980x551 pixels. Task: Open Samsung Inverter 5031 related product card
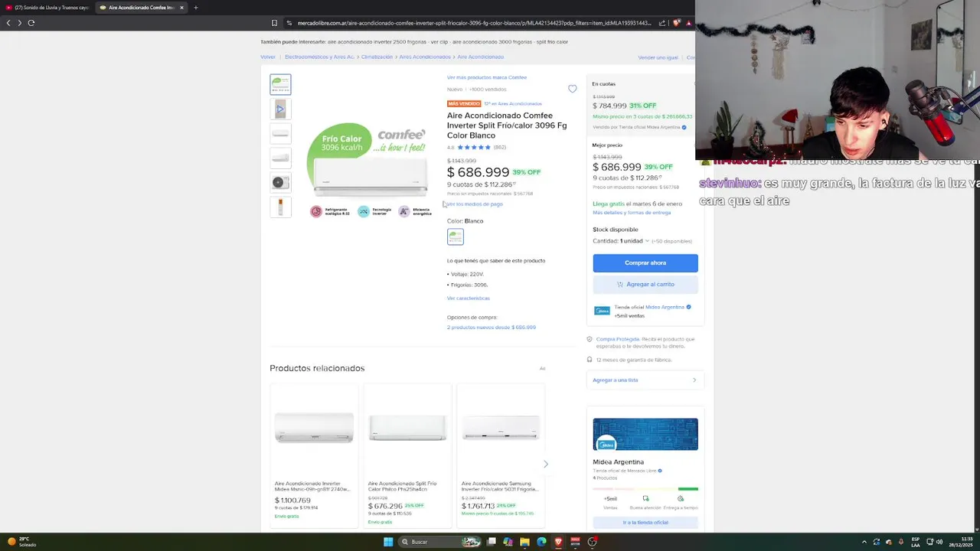tap(501, 456)
